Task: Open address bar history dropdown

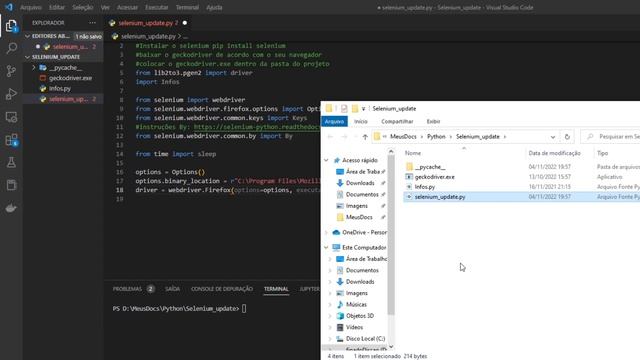Action: 553,137
